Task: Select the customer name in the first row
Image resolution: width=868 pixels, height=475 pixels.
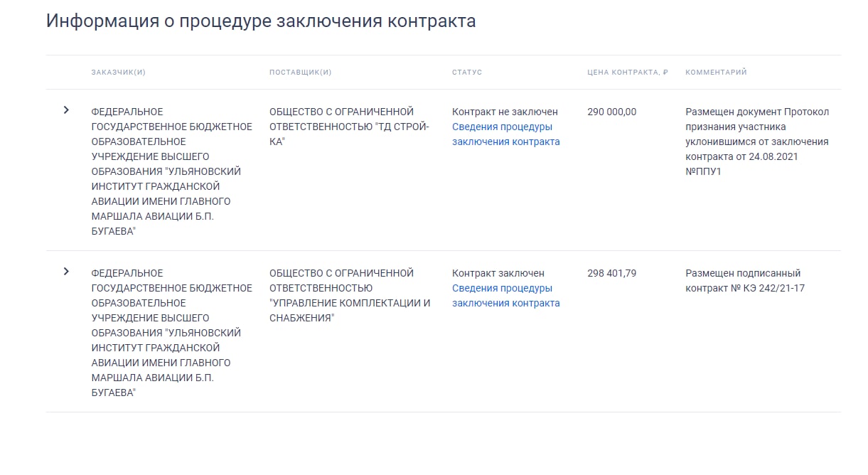Action: (172, 171)
